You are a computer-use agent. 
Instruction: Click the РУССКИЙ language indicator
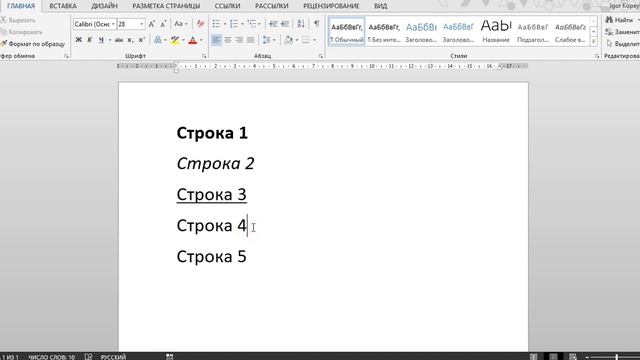click(x=113, y=357)
